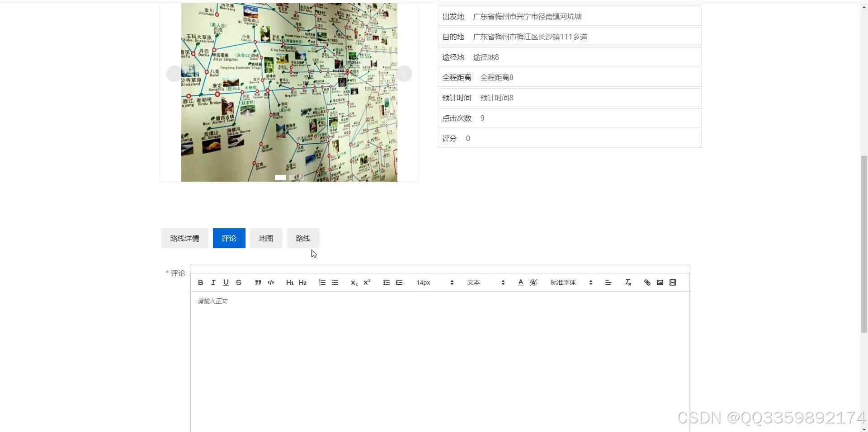Open the text background color picker
Image resolution: width=868 pixels, height=432 pixels.
(x=533, y=282)
